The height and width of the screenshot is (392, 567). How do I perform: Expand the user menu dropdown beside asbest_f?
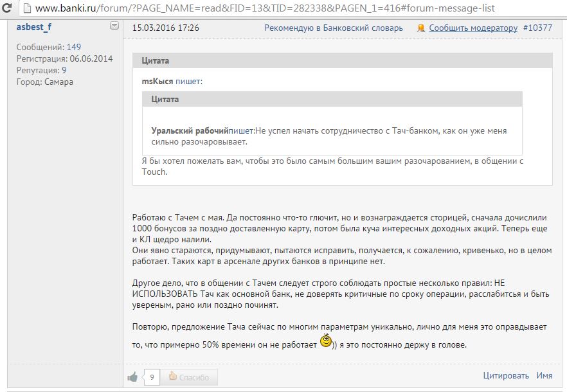114,26
